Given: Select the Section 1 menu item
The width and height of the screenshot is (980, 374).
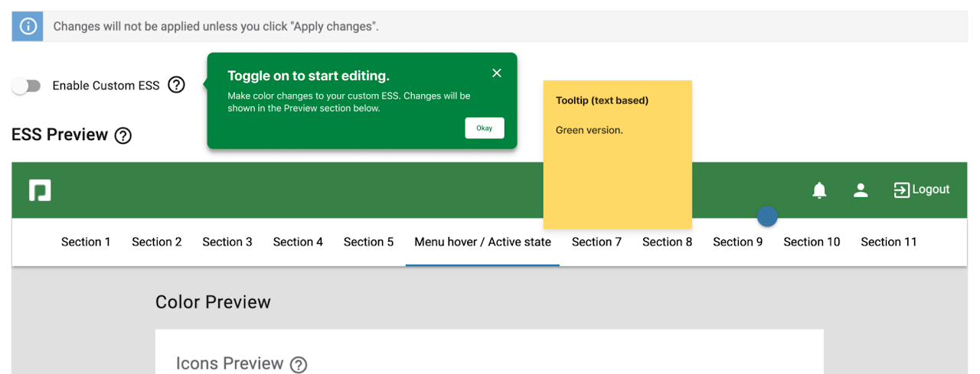Looking at the screenshot, I should (x=86, y=242).
